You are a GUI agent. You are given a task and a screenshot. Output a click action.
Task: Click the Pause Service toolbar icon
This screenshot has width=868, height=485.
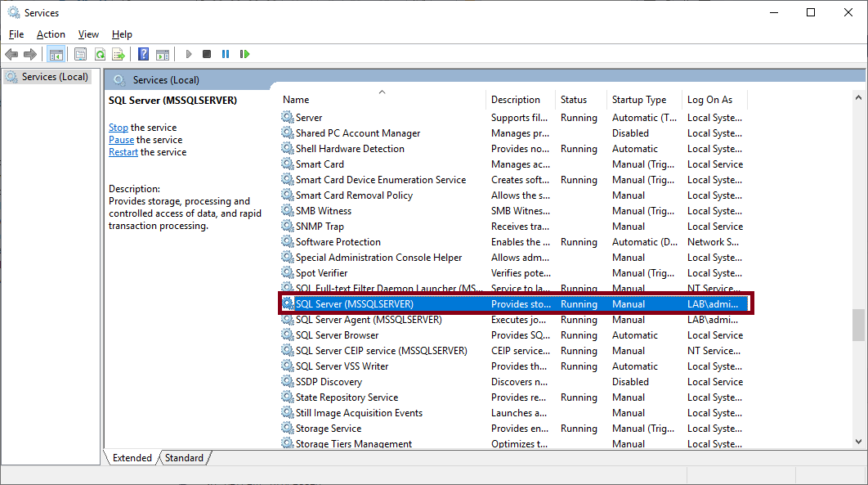[x=226, y=54]
